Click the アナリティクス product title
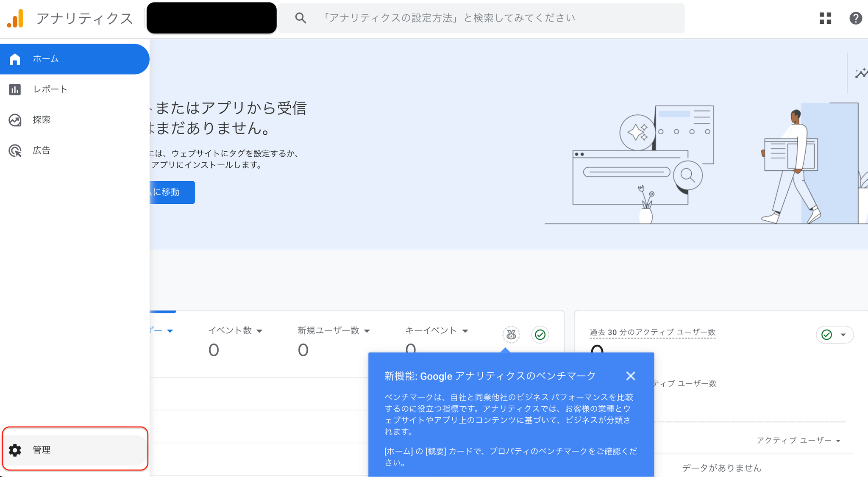 [x=85, y=19]
